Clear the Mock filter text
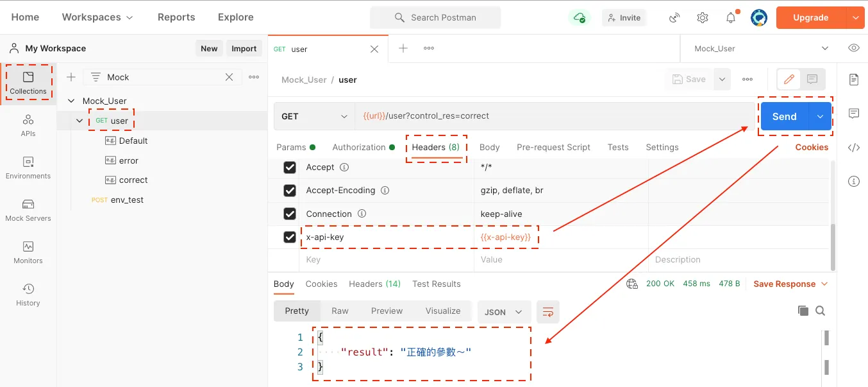The width and height of the screenshot is (868, 387). click(229, 77)
